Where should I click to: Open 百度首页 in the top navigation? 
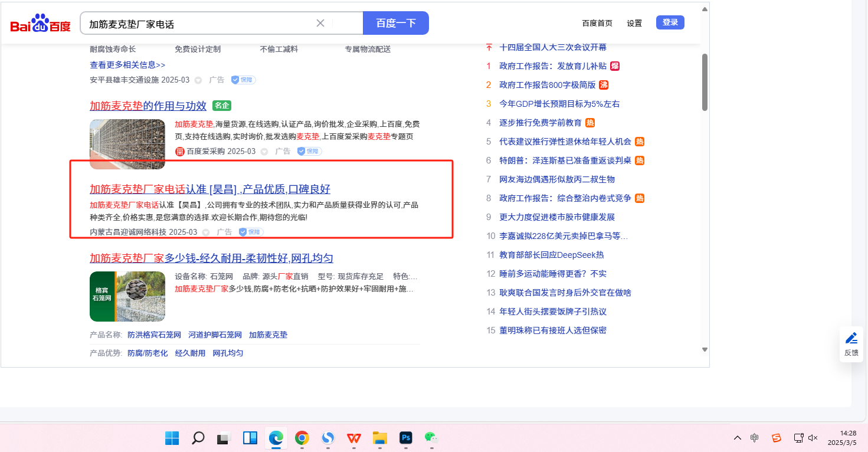[597, 23]
